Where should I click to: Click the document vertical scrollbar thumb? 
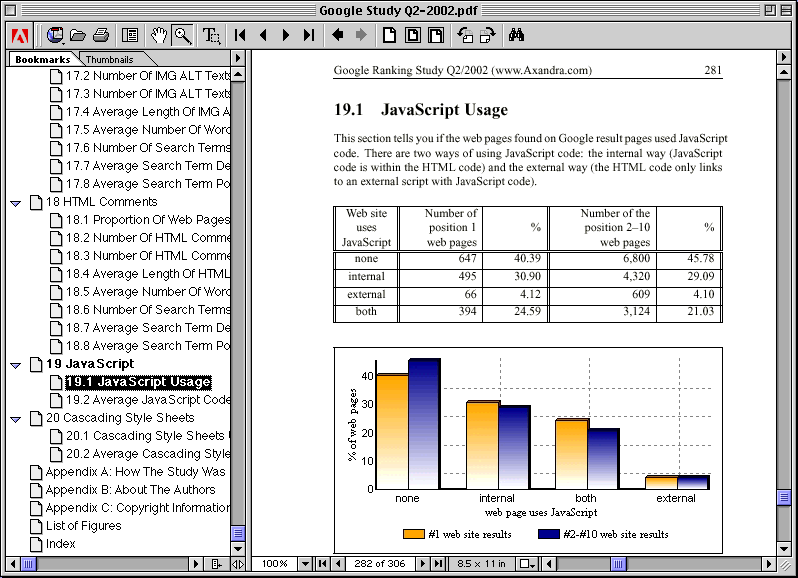pos(784,497)
